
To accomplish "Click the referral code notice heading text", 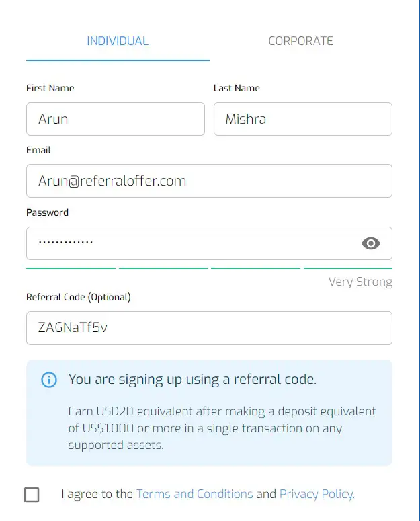I will tap(193, 379).
